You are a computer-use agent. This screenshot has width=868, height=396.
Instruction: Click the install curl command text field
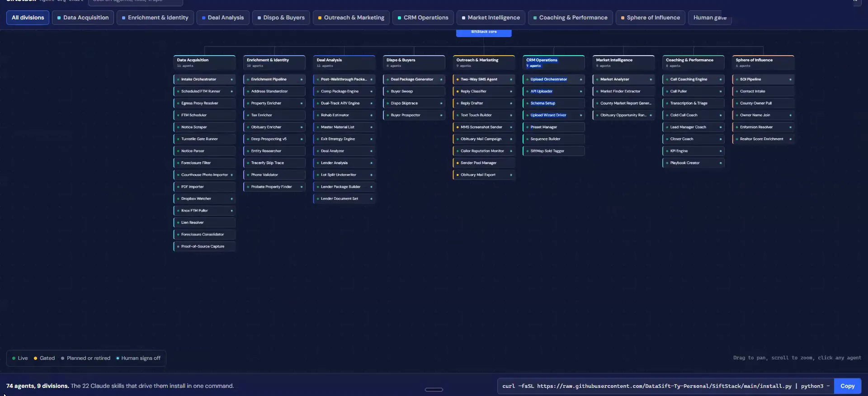tap(665, 386)
